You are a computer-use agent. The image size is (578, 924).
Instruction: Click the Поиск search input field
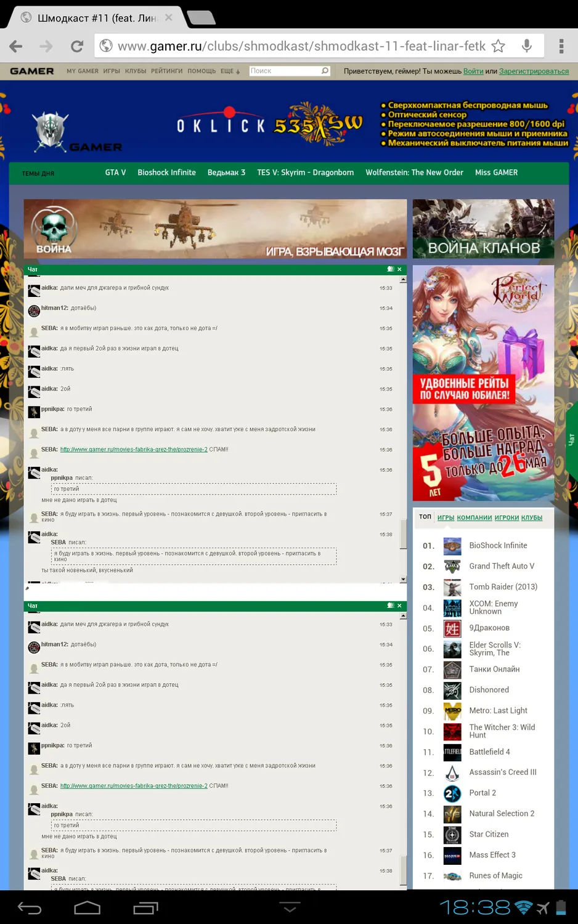(285, 71)
